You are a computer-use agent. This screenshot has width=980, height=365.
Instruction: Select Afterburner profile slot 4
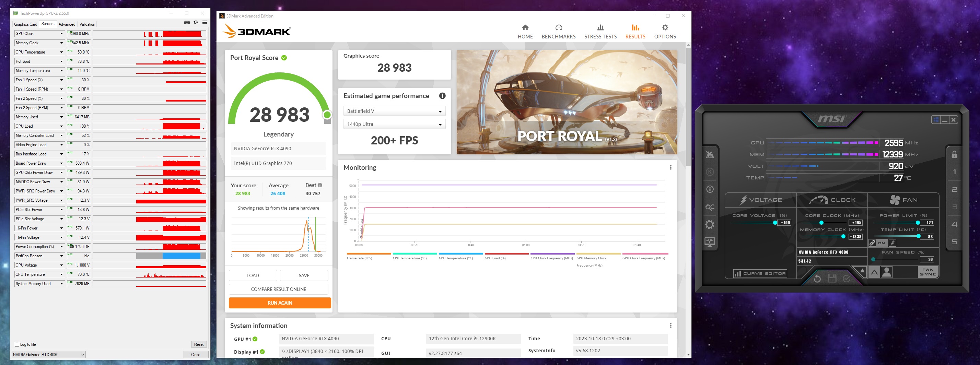[x=955, y=224]
